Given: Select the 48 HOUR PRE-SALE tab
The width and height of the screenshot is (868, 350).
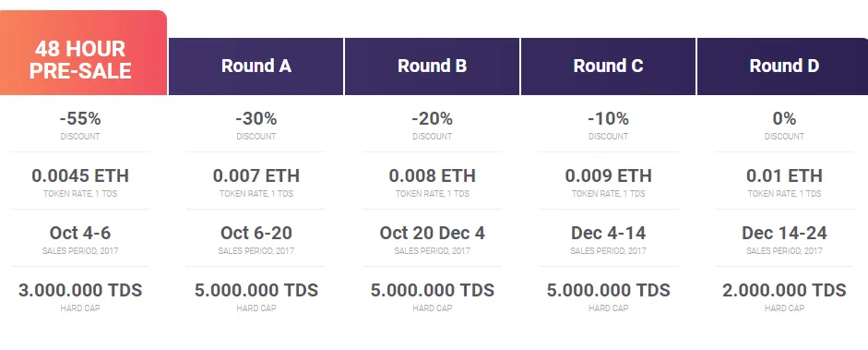Looking at the screenshot, I should click(83, 53).
